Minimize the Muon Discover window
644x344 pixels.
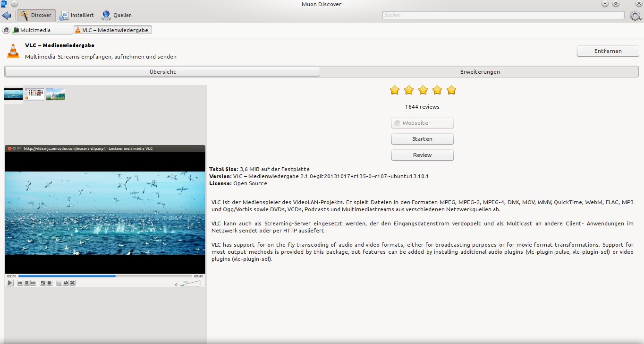[x=605, y=4]
